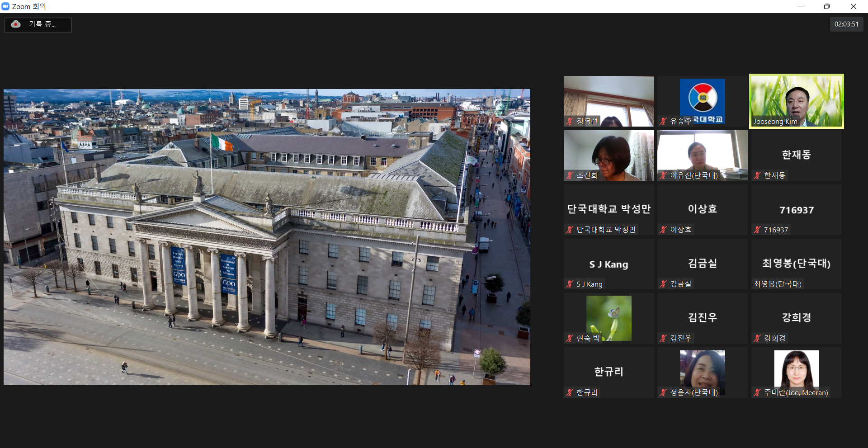Click the shared screen GPO building image
Screen dimensions: 868x448
point(267,237)
